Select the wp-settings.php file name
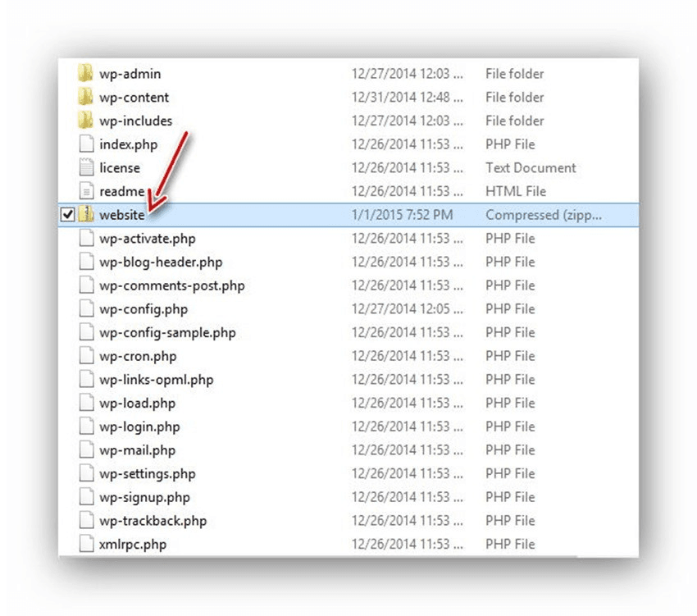 147,475
